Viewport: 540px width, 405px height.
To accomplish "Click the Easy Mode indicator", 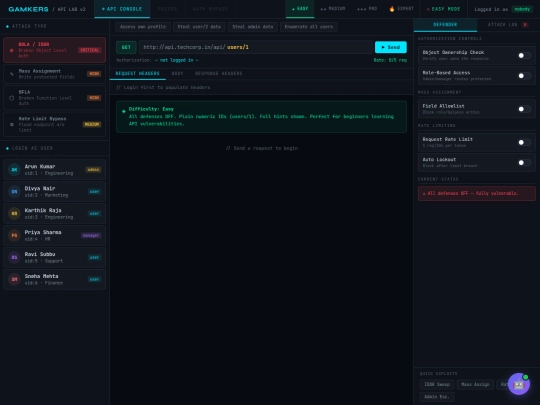I will [444, 9].
